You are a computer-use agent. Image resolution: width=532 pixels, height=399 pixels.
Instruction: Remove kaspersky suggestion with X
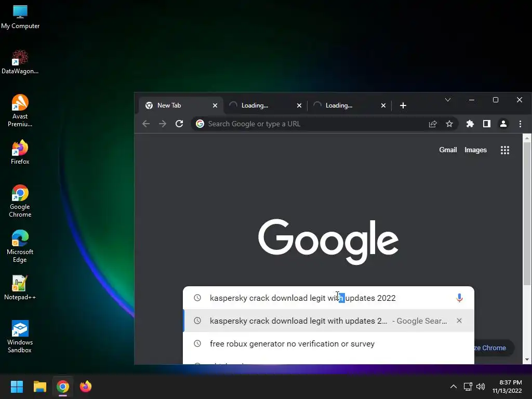[459, 321]
